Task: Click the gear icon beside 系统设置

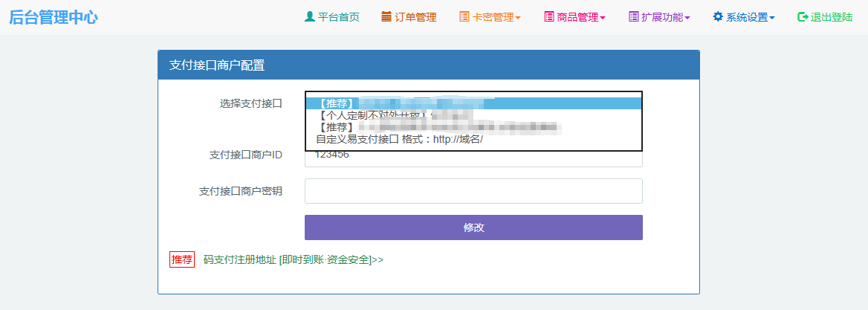Action: coord(718,16)
